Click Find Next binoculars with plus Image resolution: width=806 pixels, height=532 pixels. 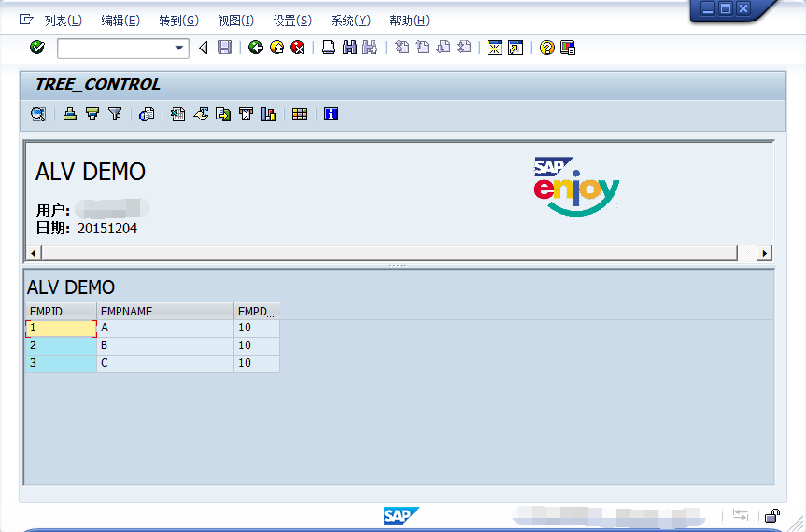click(x=370, y=48)
